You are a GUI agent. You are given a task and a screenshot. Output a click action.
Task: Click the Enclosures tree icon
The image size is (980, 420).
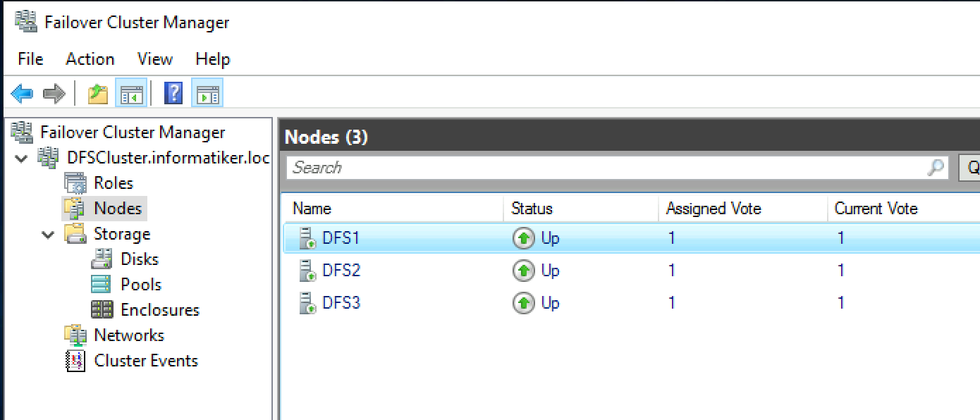pos(102,310)
